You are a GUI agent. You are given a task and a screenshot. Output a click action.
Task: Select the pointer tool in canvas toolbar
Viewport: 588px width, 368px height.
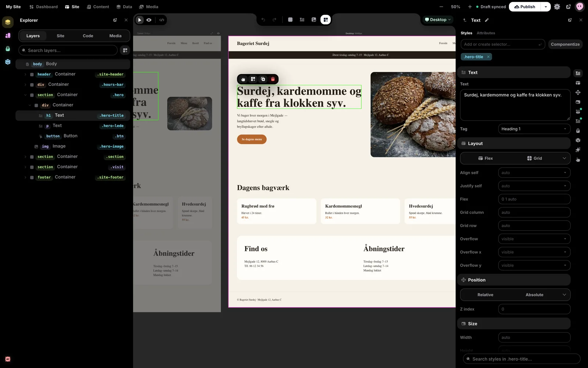[x=140, y=20]
